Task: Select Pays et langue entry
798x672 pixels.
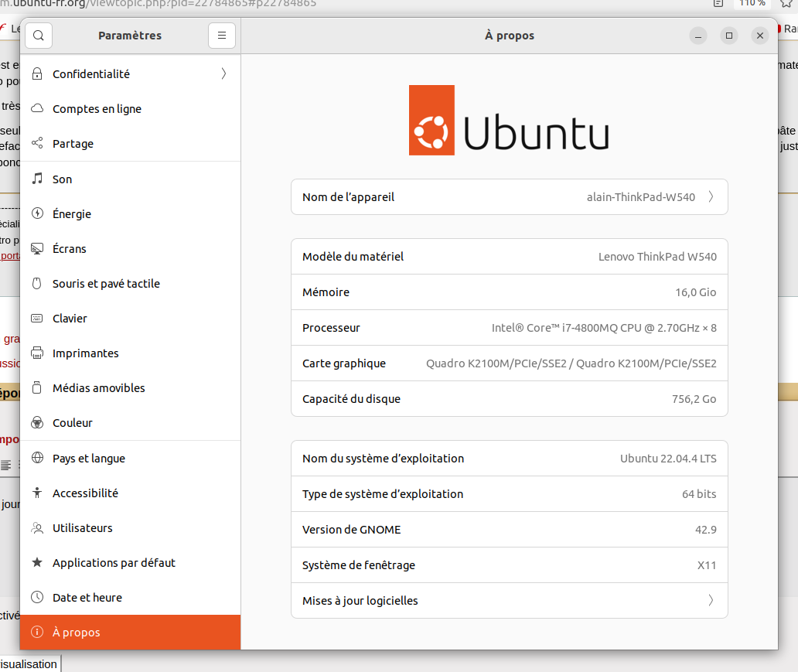Action: click(x=130, y=458)
